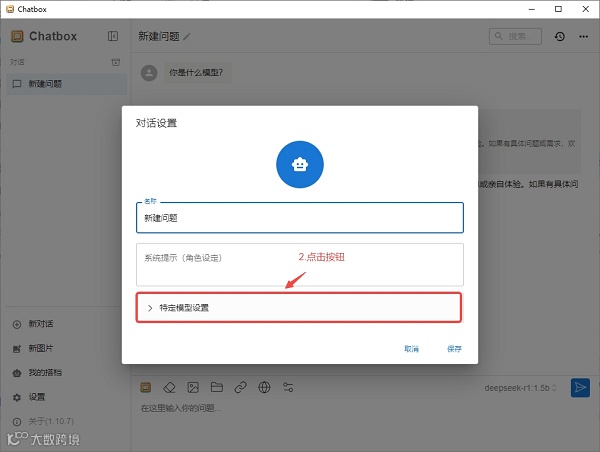Click the 系统提示 (角色设定) text area
This screenshot has height=452, width=600.
pyautogui.click(x=300, y=264)
